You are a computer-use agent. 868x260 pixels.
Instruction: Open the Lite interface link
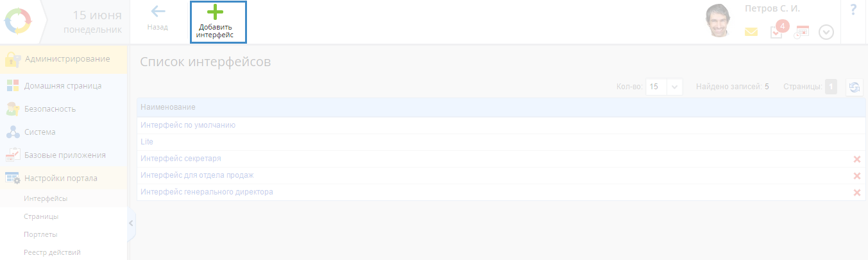pyautogui.click(x=147, y=142)
